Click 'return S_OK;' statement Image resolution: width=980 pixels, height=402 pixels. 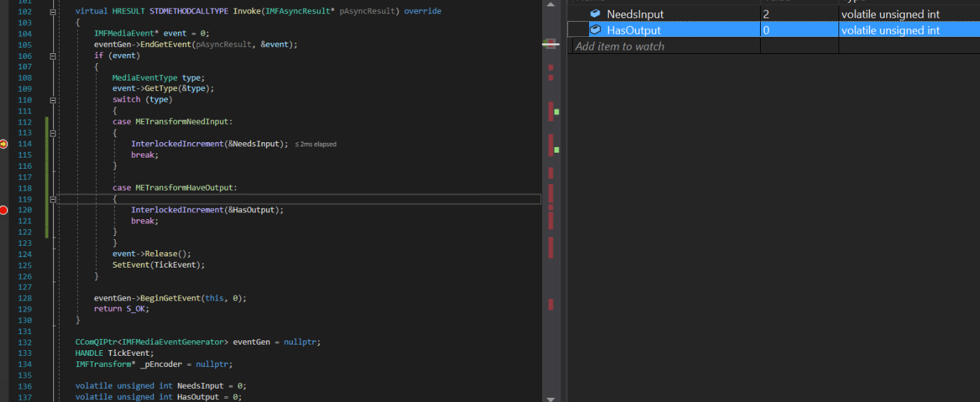(122, 310)
